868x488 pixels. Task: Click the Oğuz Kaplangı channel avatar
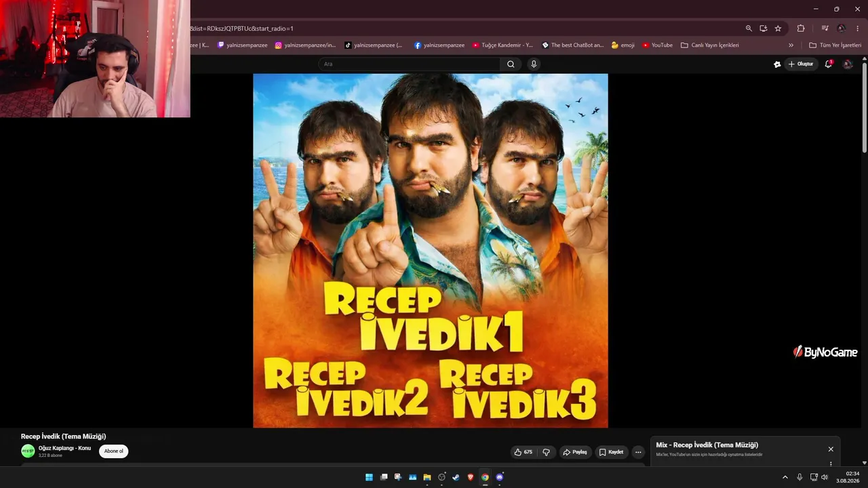pyautogui.click(x=28, y=451)
